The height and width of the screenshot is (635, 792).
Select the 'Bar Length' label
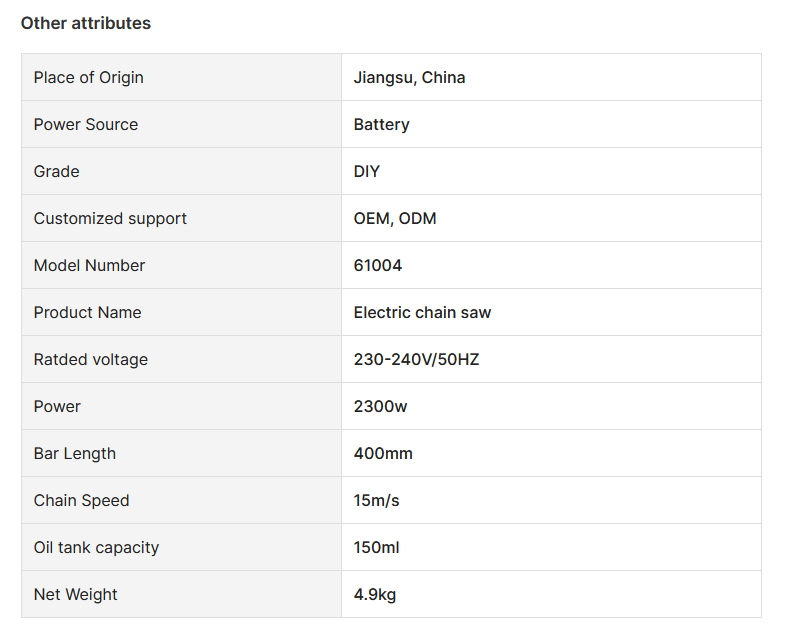point(75,453)
